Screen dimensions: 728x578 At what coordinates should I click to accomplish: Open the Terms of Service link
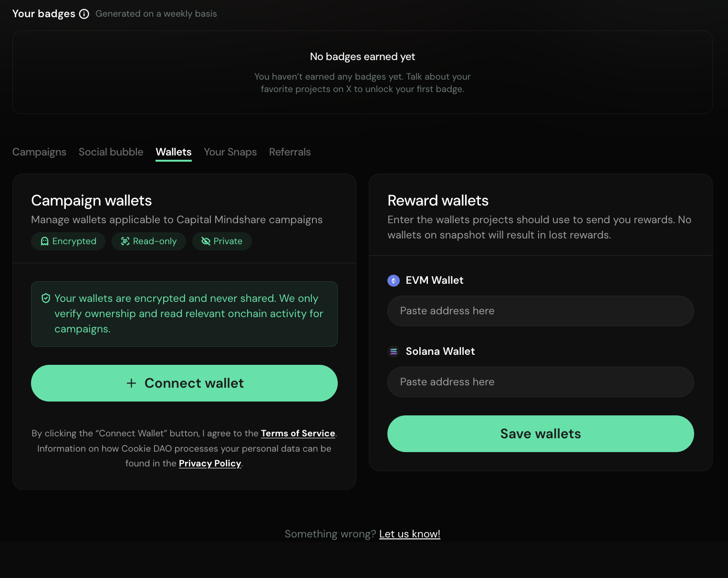pos(298,433)
